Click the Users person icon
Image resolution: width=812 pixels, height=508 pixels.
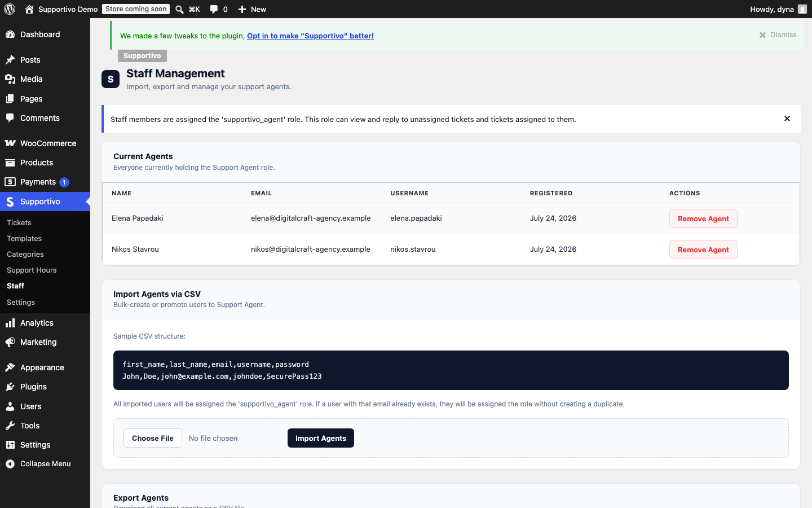10,406
